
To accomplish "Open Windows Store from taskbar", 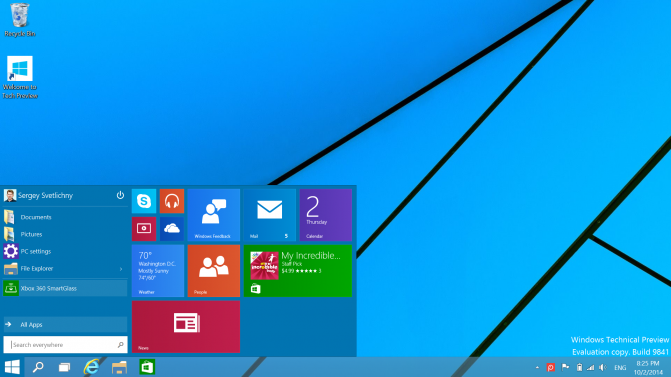I will pos(147,367).
